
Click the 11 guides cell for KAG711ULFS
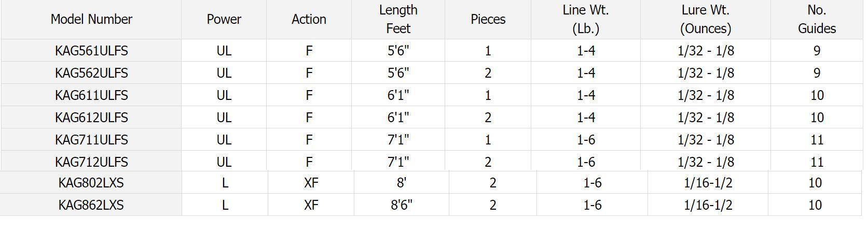point(817,140)
